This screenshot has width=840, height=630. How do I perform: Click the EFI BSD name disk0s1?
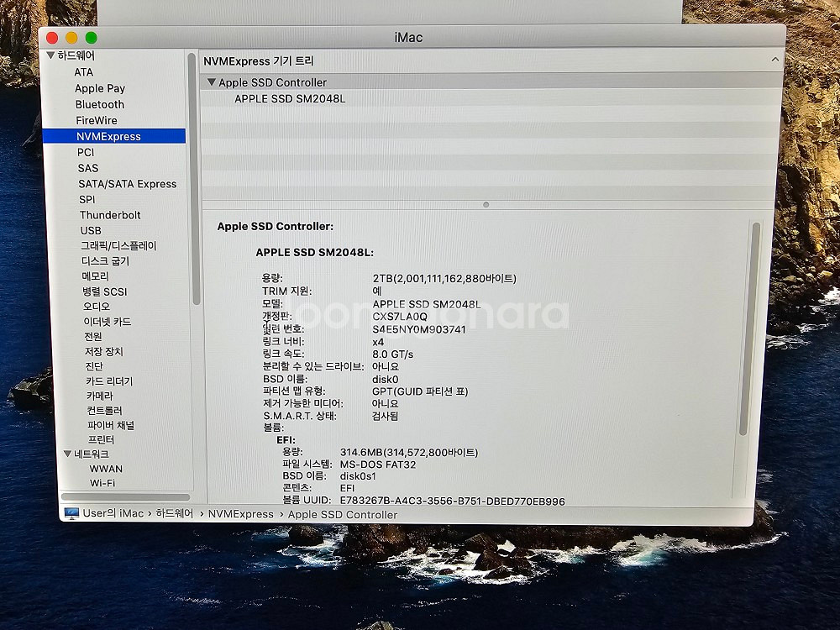pos(358,476)
